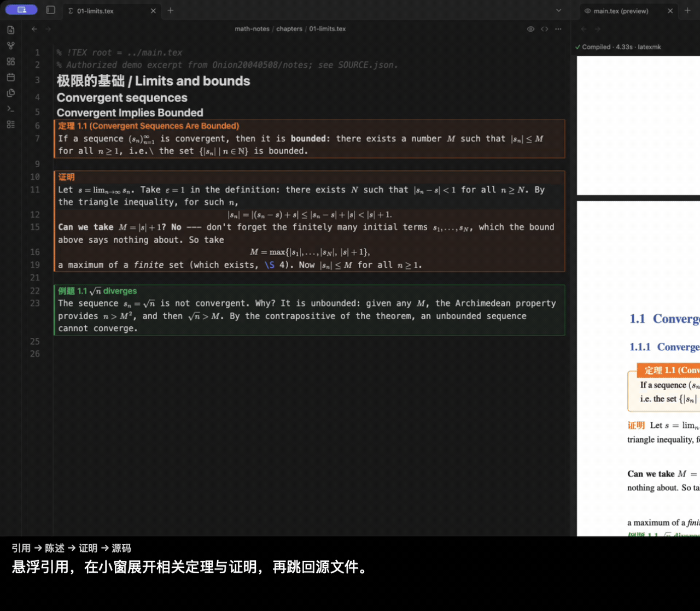Click the example title "例题 1.1 √n diverges"
Screen dimensions: 700x611
tap(97, 291)
